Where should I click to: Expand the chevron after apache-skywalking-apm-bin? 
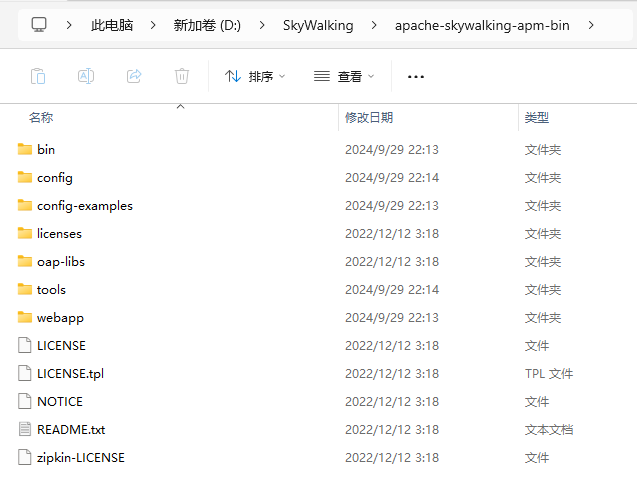tap(591, 25)
